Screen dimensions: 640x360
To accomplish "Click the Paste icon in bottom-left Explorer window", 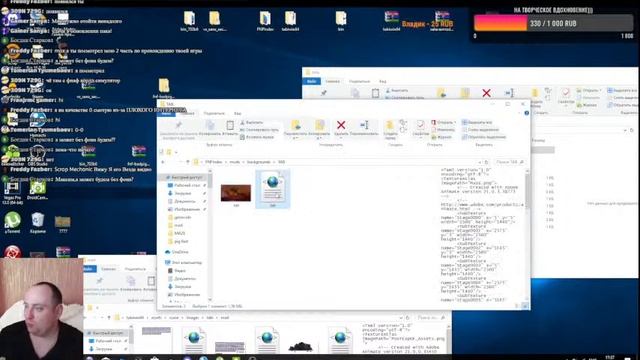I will click(151, 282).
